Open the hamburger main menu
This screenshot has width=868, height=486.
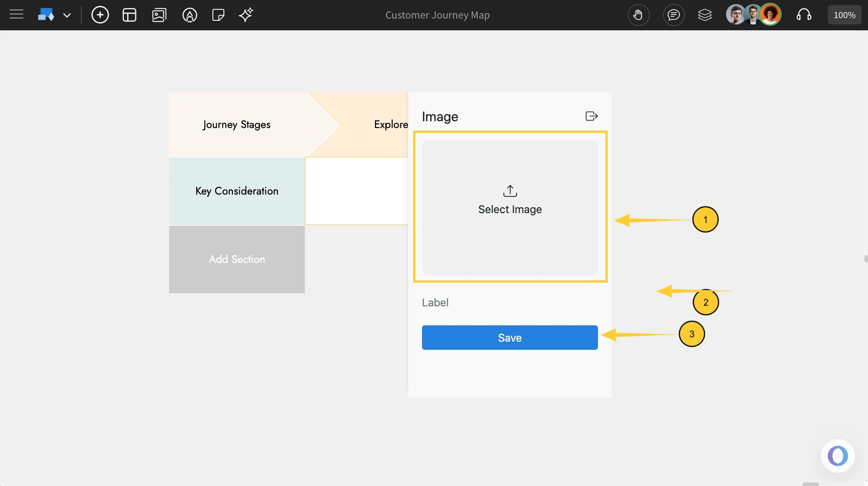pyautogui.click(x=16, y=15)
